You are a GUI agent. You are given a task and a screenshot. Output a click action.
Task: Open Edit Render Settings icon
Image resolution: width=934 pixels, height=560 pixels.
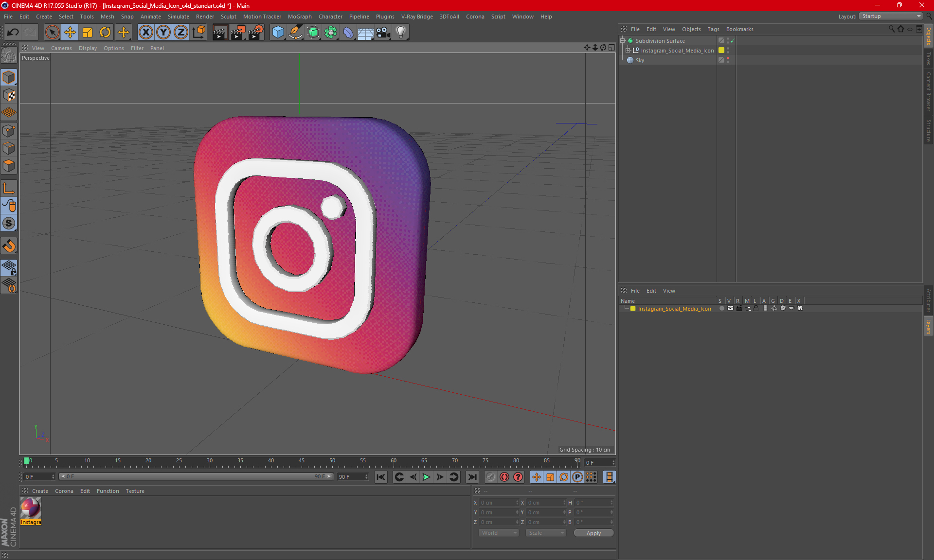(x=256, y=32)
